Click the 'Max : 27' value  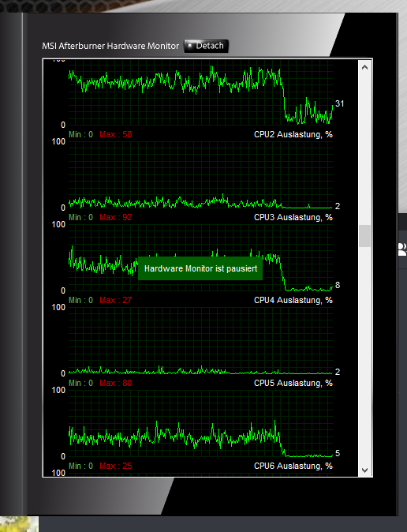point(116,300)
